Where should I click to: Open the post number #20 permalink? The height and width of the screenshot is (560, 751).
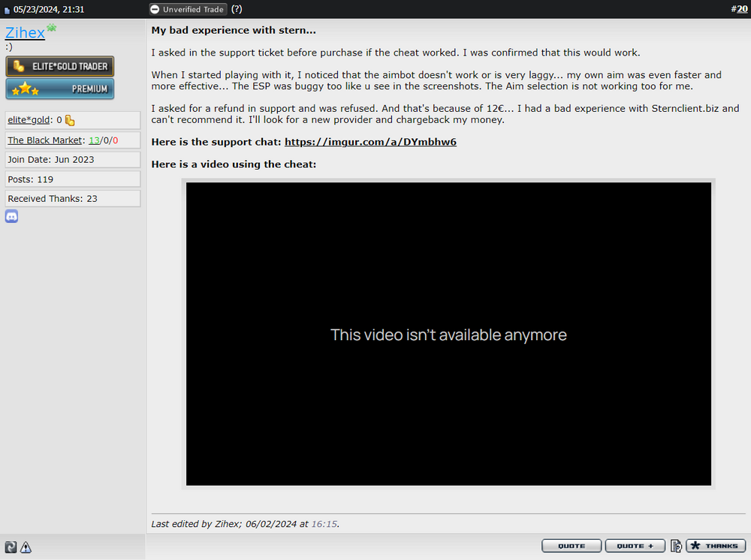[x=742, y=10]
